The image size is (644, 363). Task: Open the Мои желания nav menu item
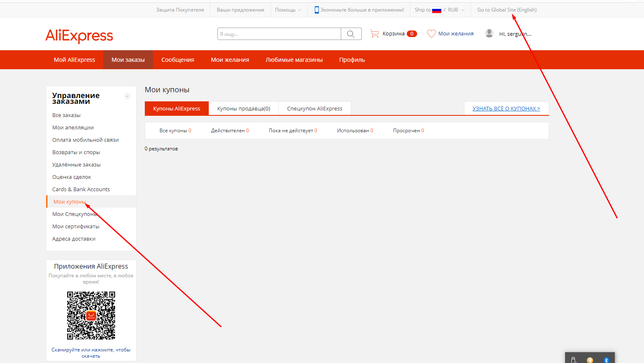click(230, 60)
